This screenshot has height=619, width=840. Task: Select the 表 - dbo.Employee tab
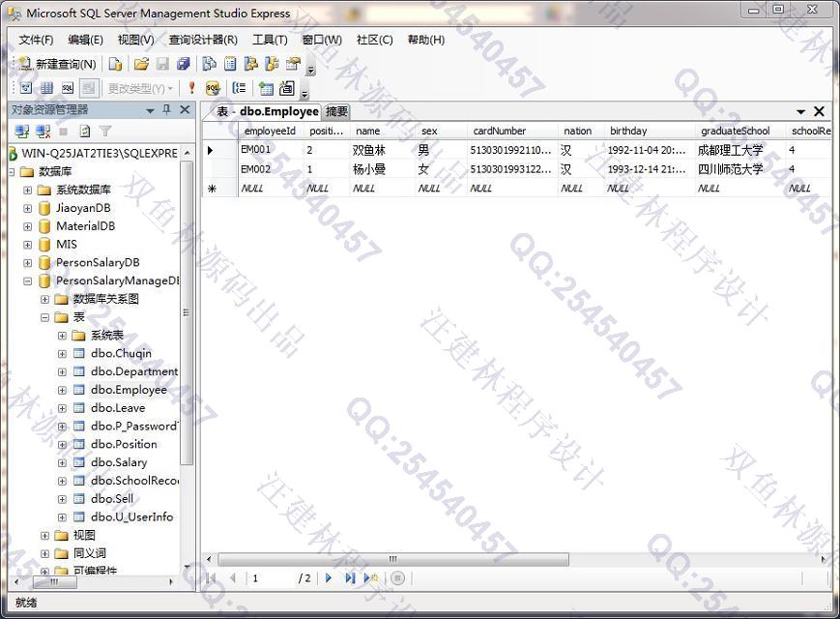[267, 111]
